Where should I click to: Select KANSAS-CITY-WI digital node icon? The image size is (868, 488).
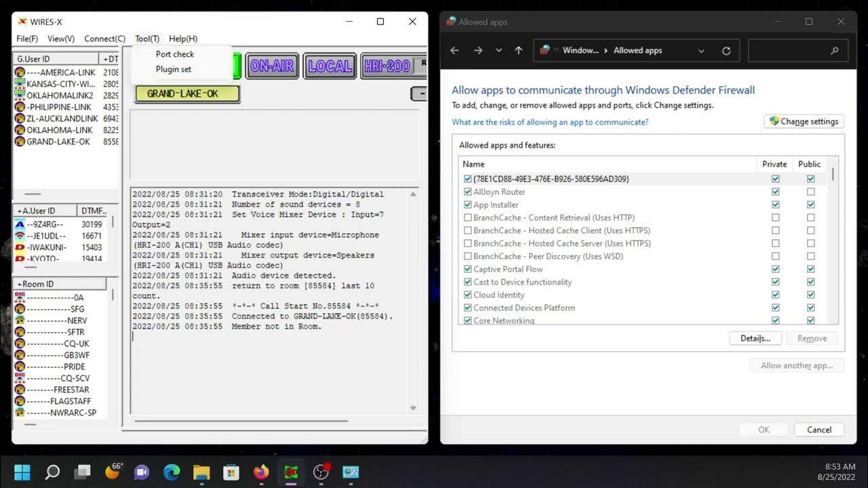tap(20, 84)
